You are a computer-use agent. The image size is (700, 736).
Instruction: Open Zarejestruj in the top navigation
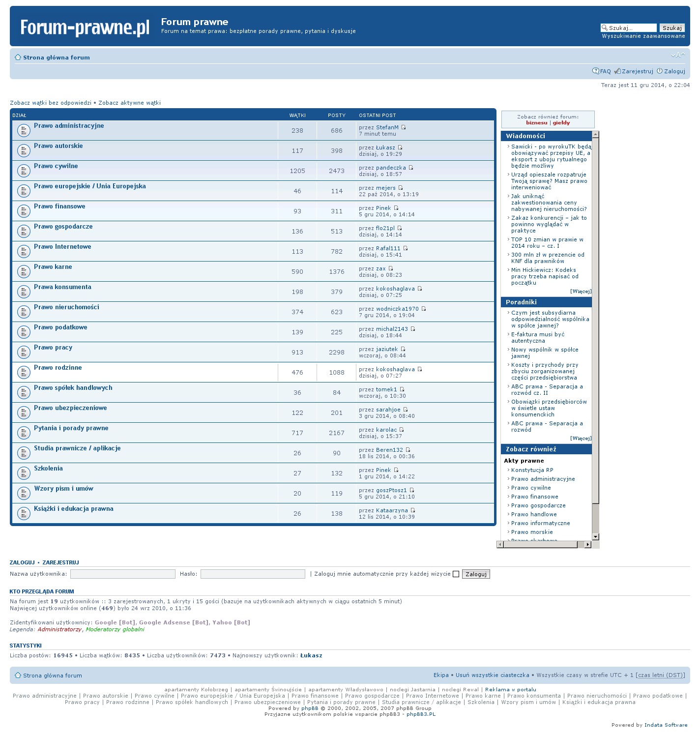point(637,71)
